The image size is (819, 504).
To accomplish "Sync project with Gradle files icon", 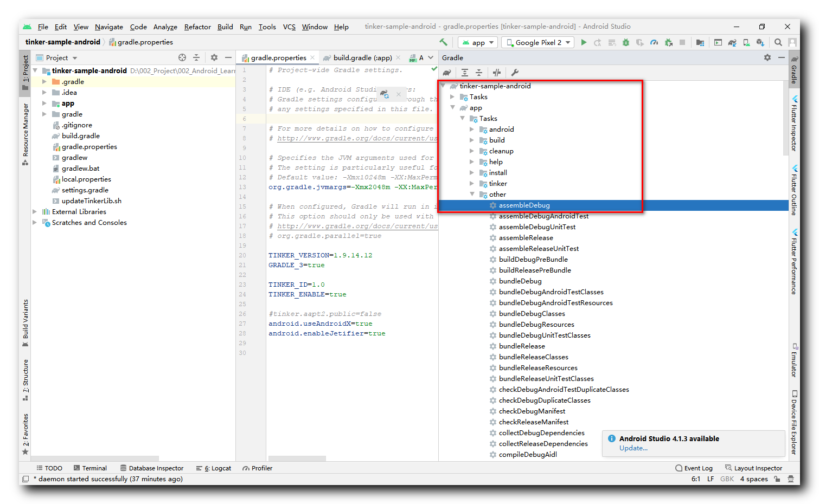I will (732, 42).
